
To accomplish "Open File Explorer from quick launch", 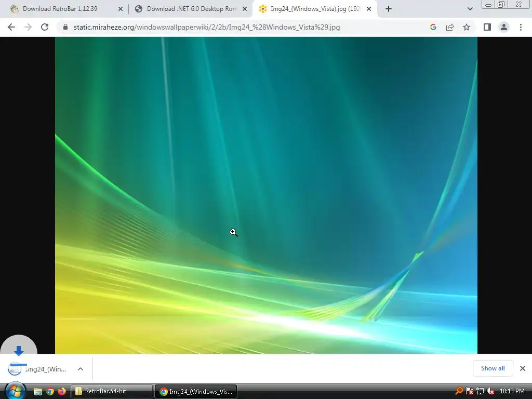I will (37, 391).
